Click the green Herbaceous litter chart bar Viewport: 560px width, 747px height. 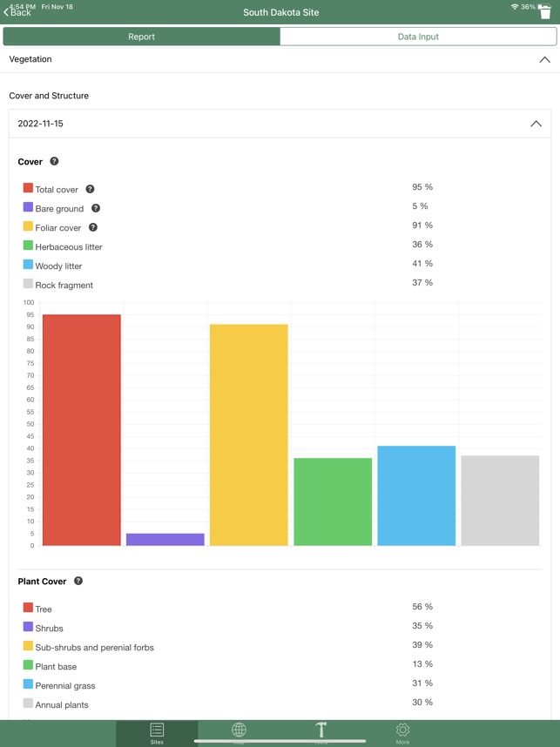point(333,501)
